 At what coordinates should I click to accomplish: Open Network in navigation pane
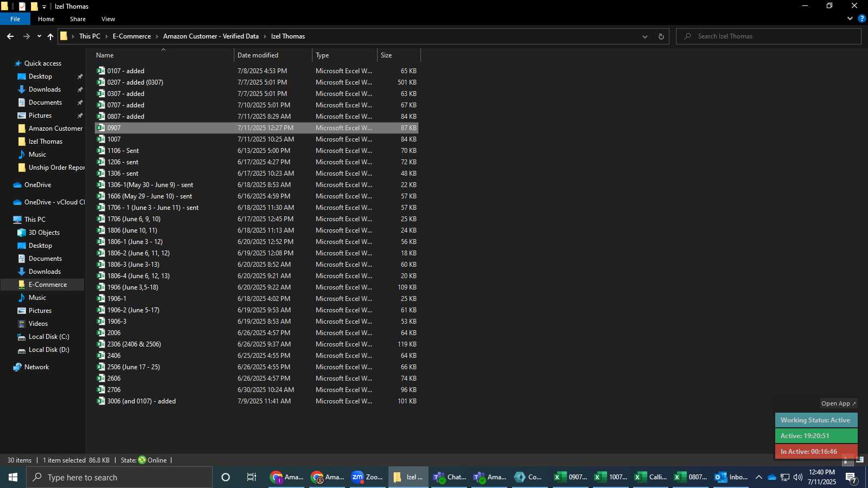tap(36, 367)
